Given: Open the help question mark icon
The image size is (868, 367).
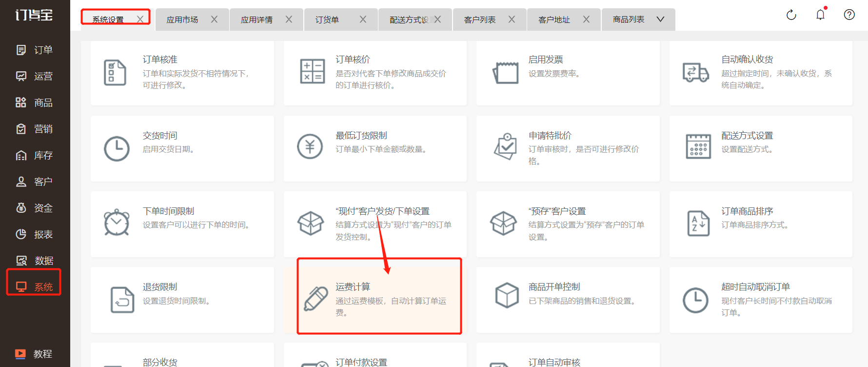Looking at the screenshot, I should point(849,15).
